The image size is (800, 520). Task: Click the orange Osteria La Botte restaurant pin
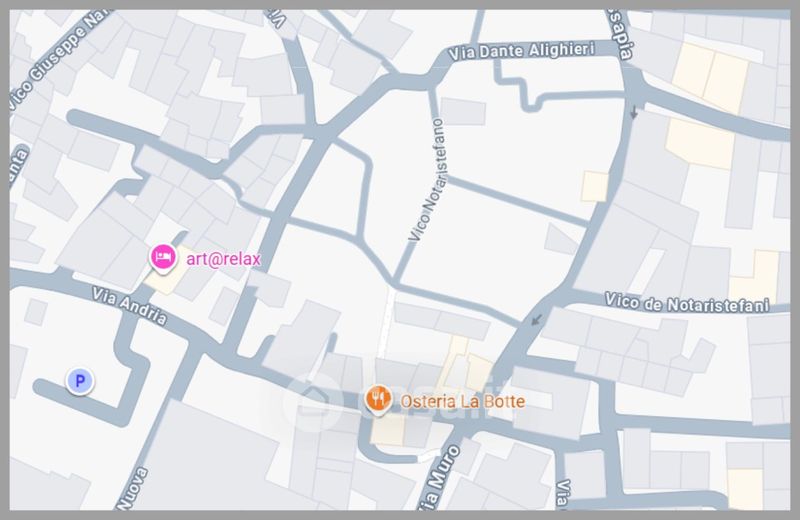coord(378,400)
